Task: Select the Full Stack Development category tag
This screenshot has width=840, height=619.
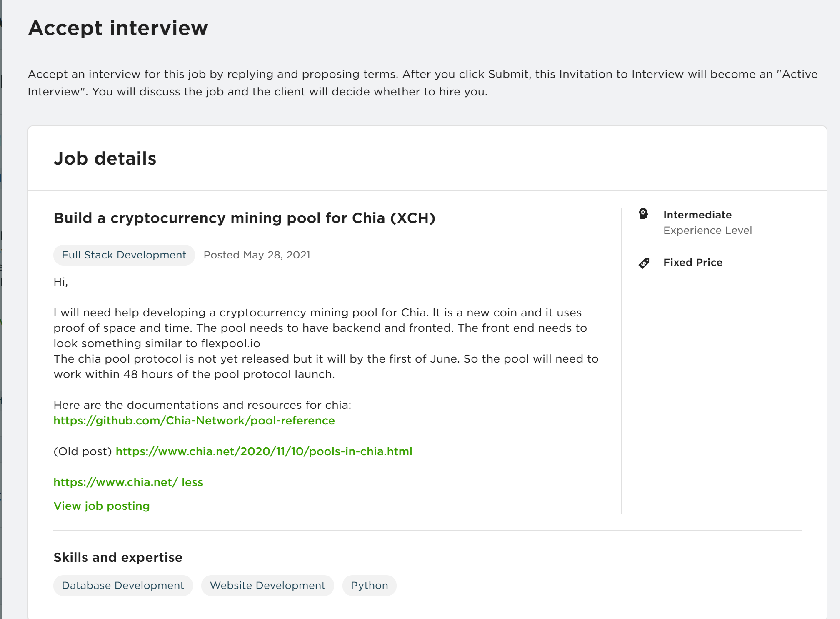Action: point(124,255)
